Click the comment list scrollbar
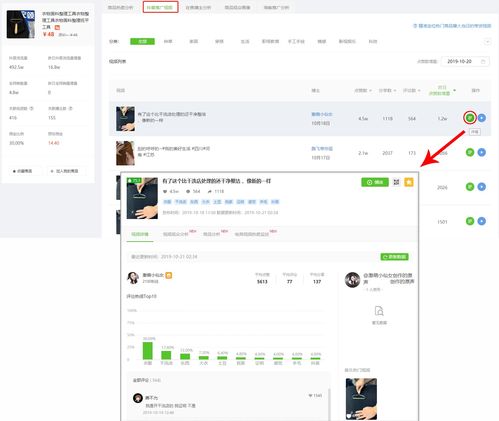 [x=329, y=404]
